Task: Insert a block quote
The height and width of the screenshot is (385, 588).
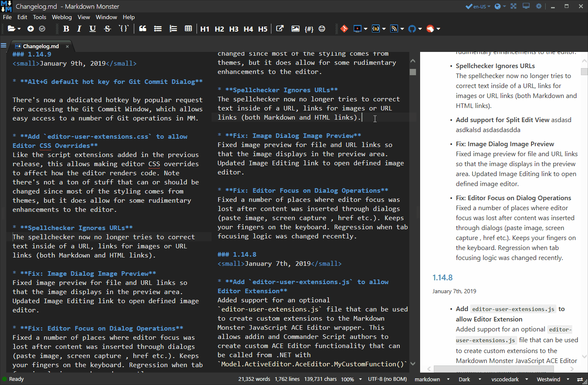Action: click(x=143, y=29)
